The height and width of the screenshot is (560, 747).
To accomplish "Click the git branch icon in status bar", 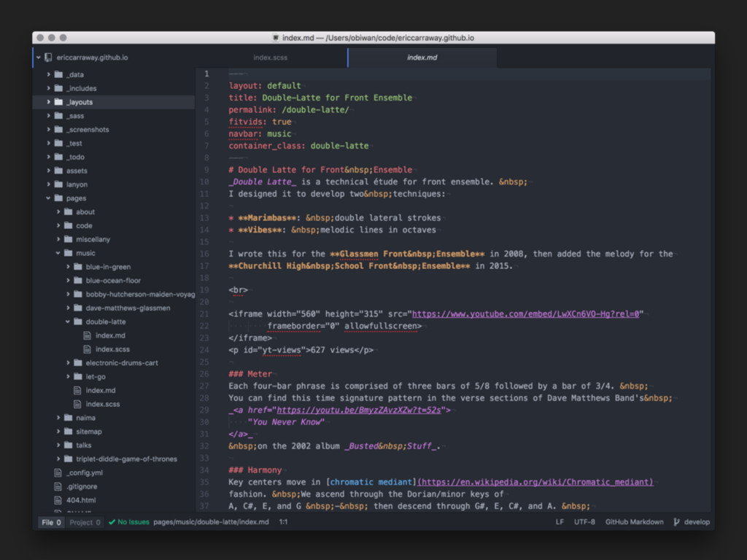I will coord(676,522).
